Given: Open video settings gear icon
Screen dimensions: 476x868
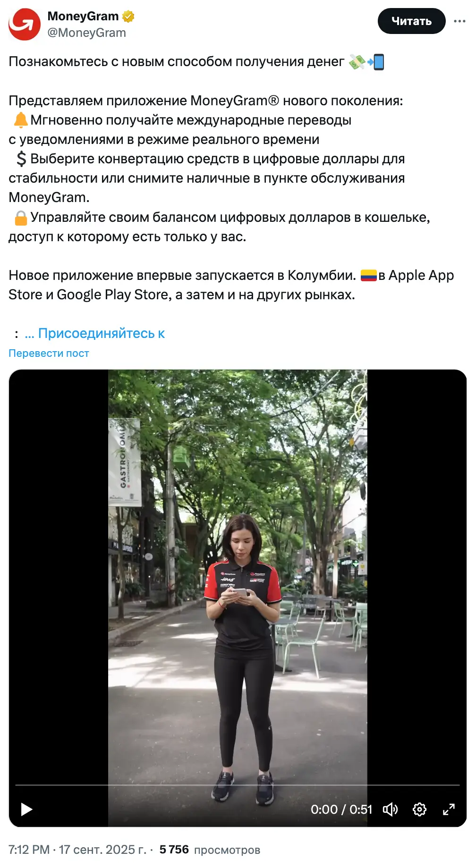Looking at the screenshot, I should (x=419, y=809).
